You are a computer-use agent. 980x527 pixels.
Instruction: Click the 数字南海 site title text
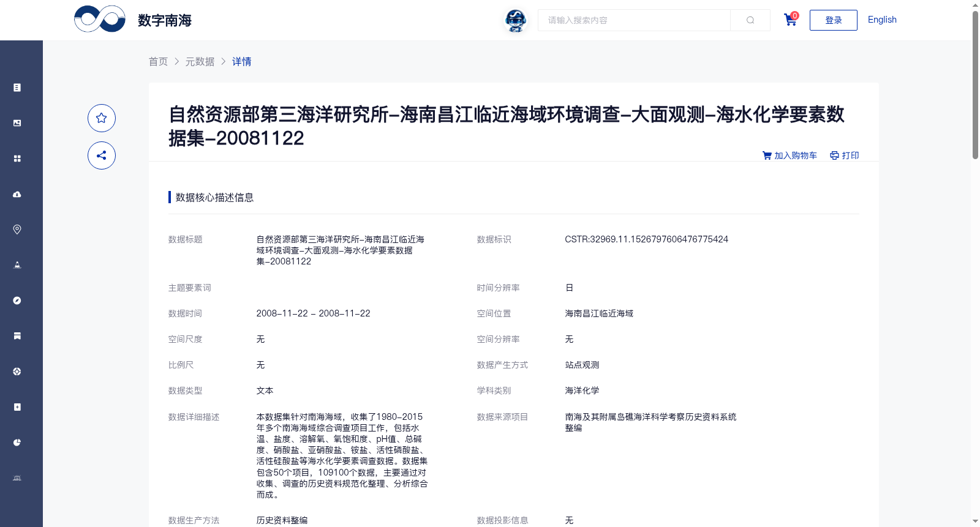[x=165, y=20]
